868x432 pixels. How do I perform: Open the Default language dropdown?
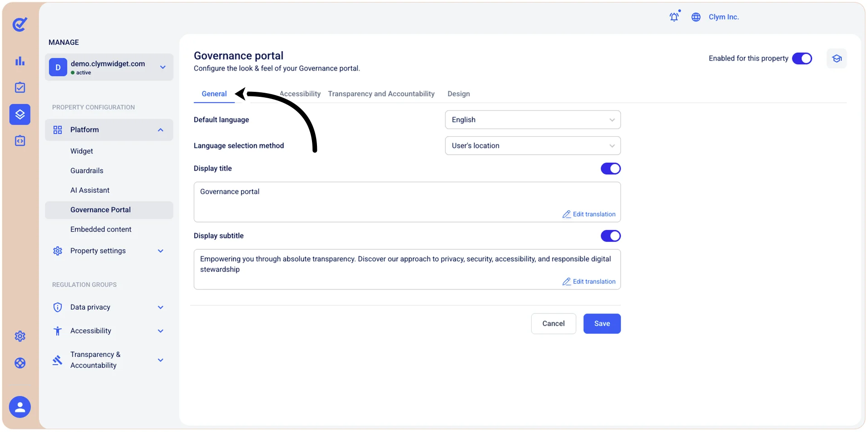coord(533,120)
